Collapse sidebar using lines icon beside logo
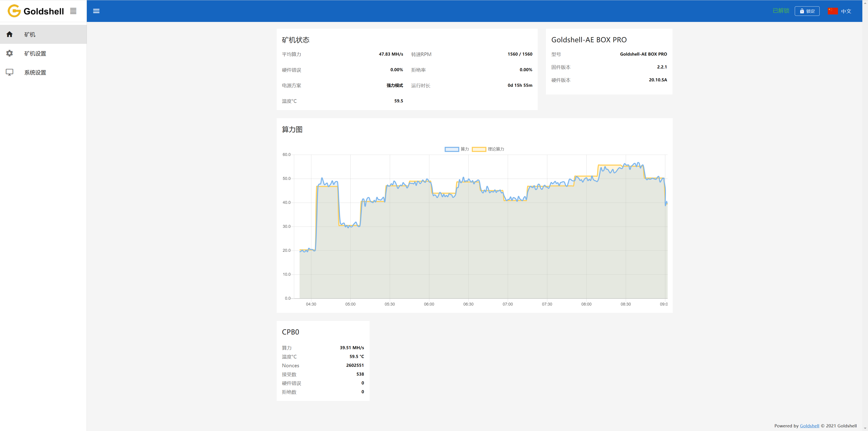Screen dimensions: 868x431 (x=73, y=11)
